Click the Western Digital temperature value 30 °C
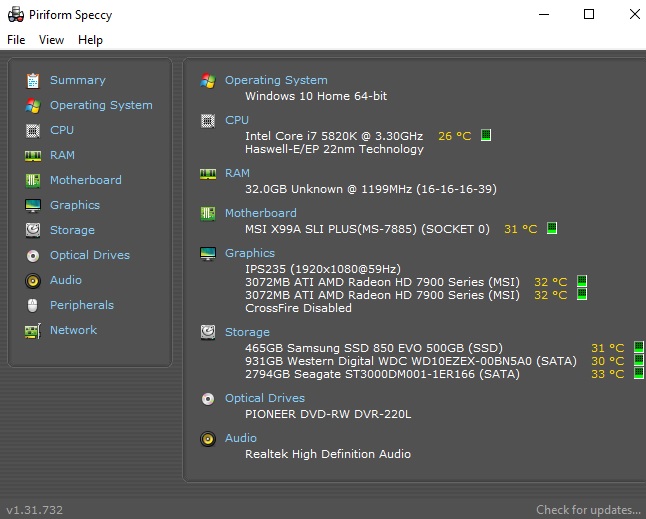 point(608,361)
